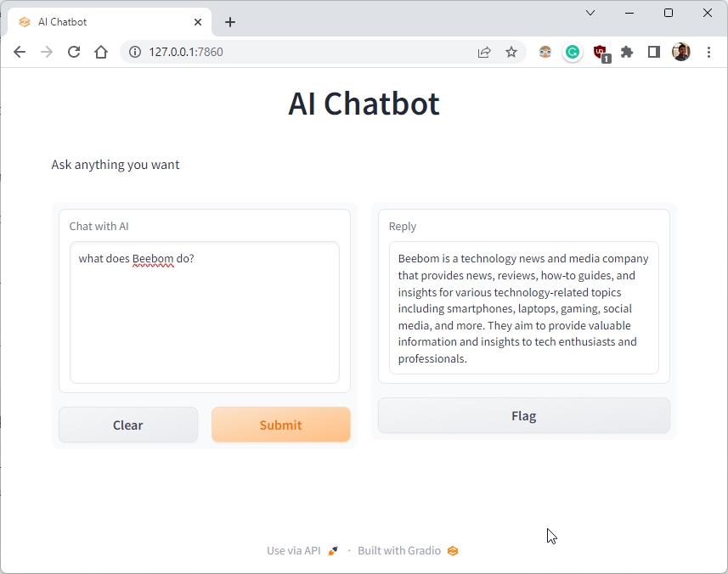Clear the chat input
Screen dimensions: 728x574
[127, 425]
